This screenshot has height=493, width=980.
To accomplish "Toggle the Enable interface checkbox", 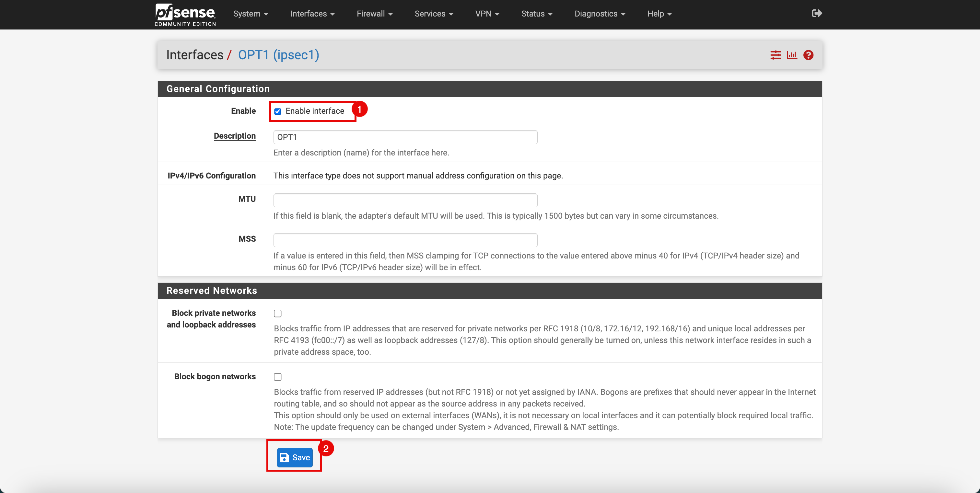I will [277, 111].
